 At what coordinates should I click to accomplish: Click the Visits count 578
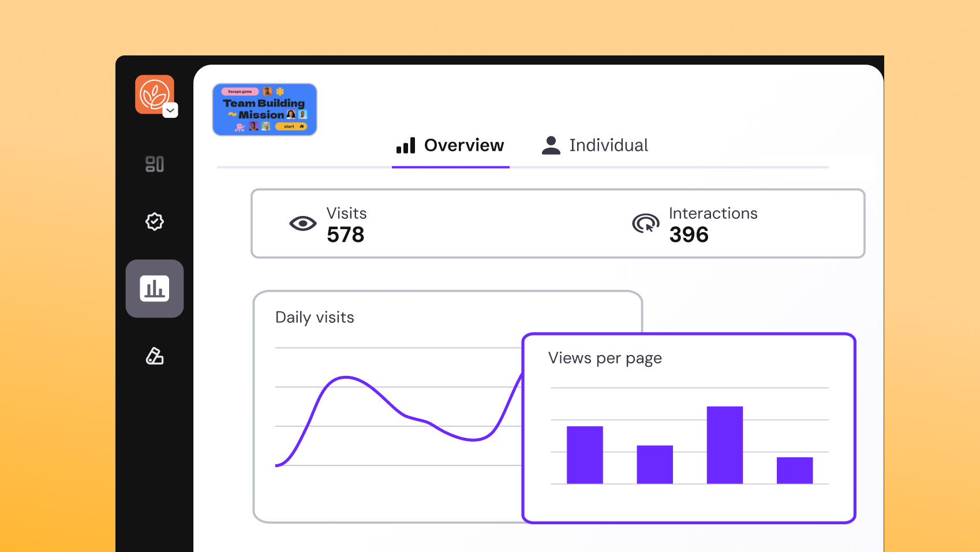(346, 235)
